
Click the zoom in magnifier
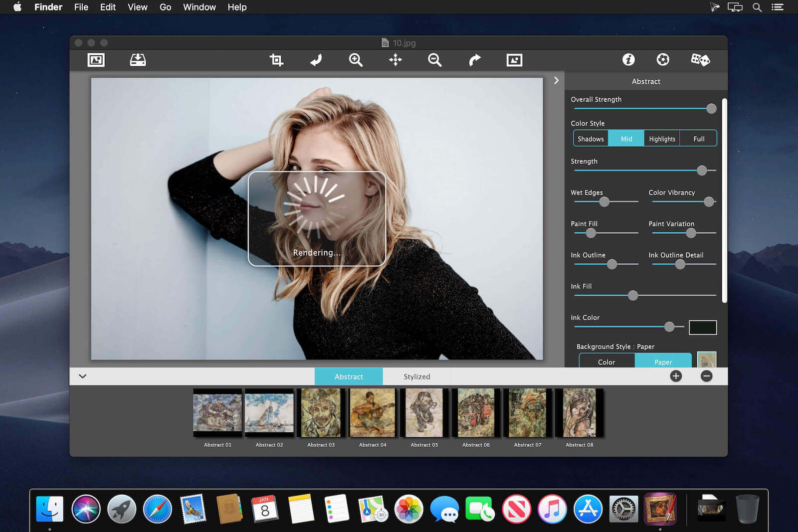pyautogui.click(x=356, y=60)
